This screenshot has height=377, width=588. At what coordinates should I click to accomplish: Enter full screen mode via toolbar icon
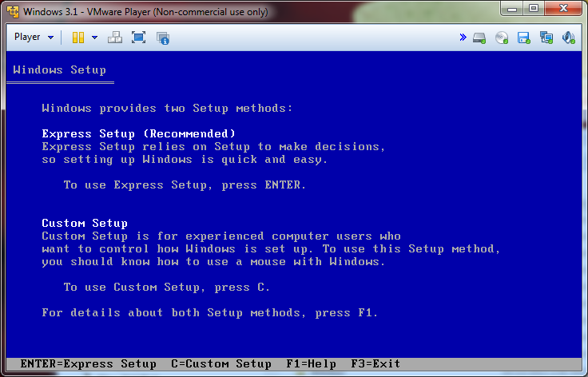(138, 38)
